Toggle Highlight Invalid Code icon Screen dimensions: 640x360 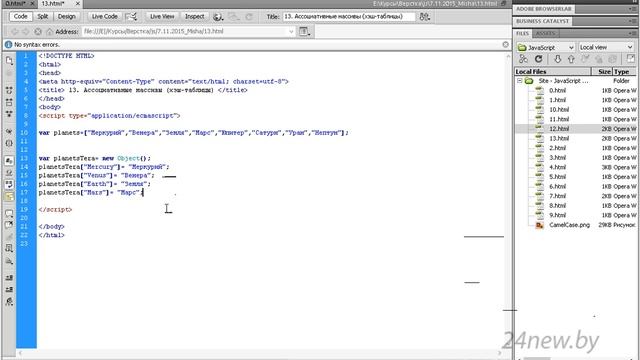click(9, 173)
